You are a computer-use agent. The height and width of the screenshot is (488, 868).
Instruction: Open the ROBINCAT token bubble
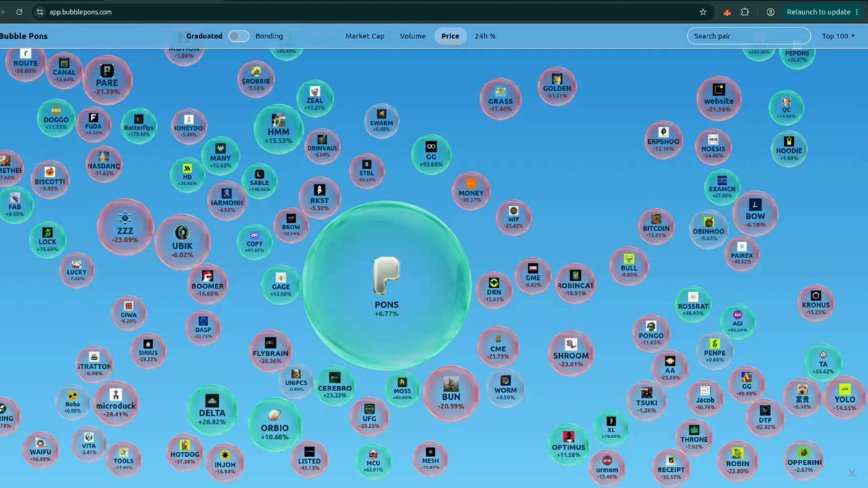[576, 283]
